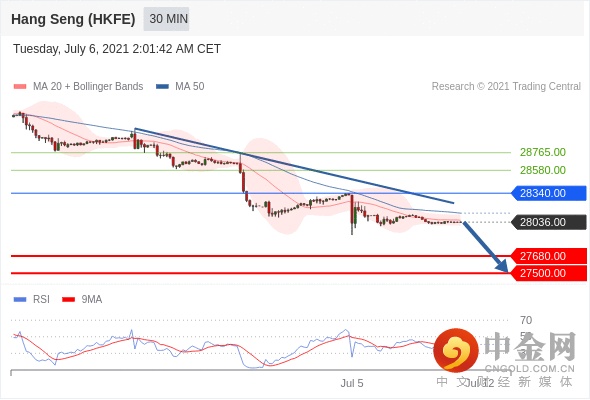Click the Research 2021 Trading Central credit
This screenshot has width=590, height=400.
(506, 87)
